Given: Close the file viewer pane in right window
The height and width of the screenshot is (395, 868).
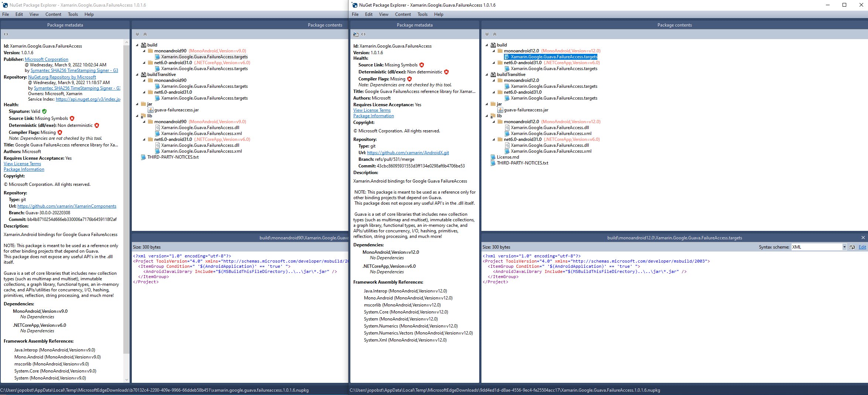Looking at the screenshot, I should [863, 238].
